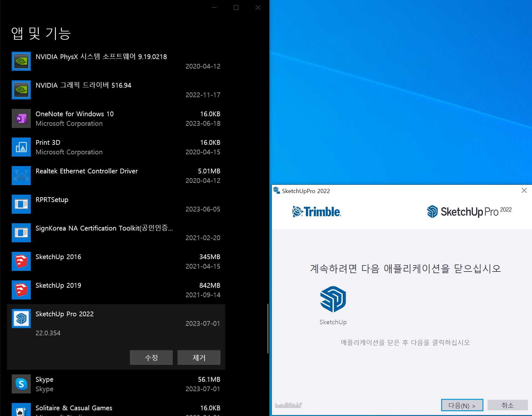The image size is (532, 416).
Task: Select the OneNote for Windows 10 icon
Action: point(21,118)
